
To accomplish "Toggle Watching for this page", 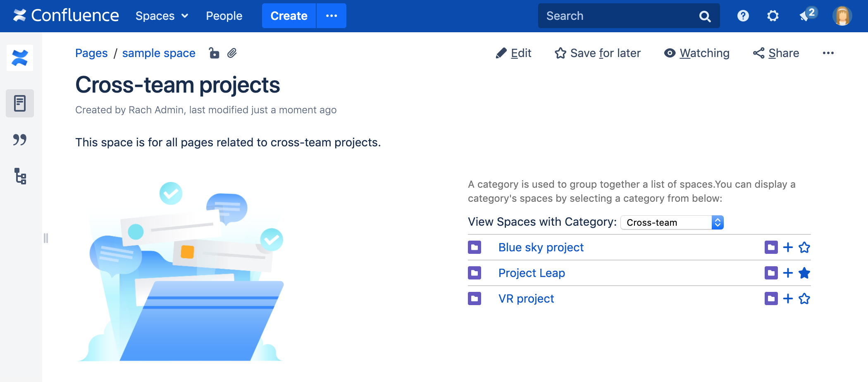I will [x=697, y=53].
